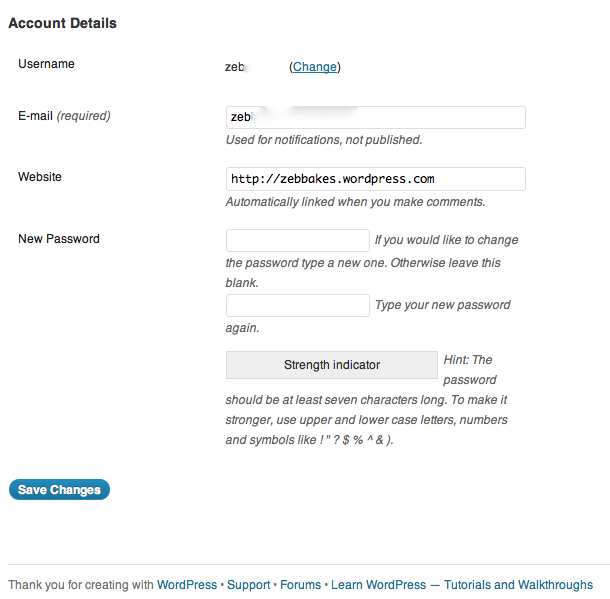The image size is (610, 599).
Task: Click into the Website URL field
Action: 376,179
